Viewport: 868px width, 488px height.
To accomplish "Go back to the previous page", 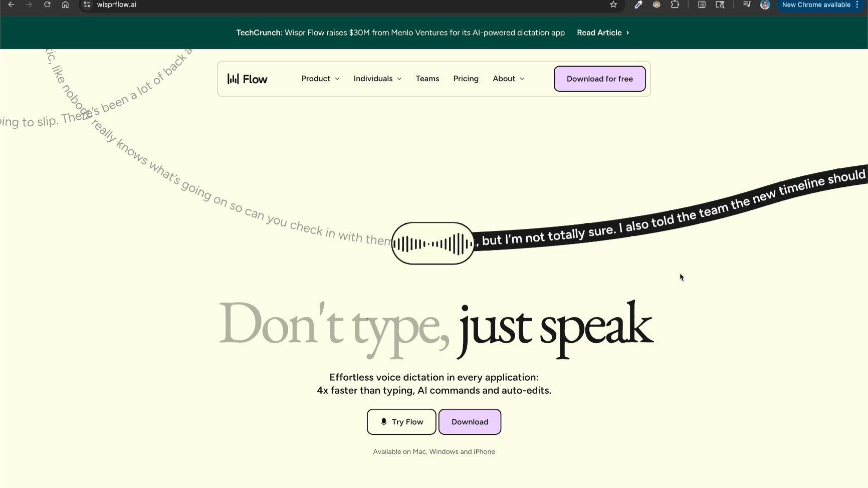I will (11, 5).
